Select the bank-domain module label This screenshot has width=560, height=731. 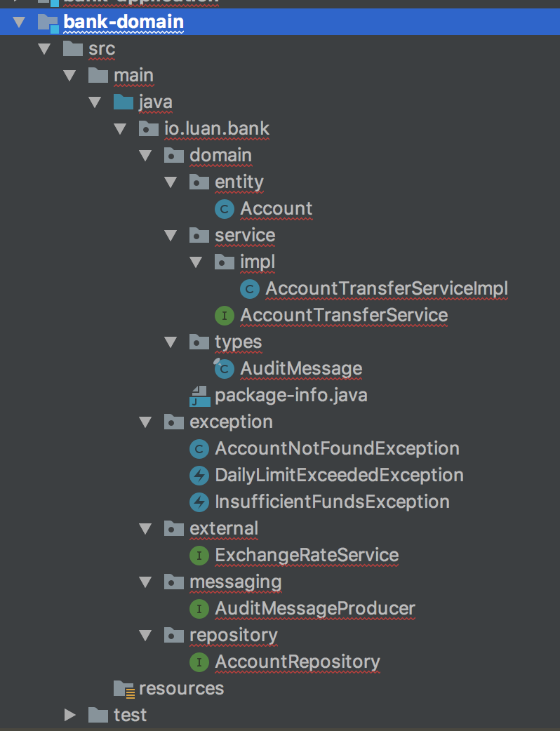124,22
